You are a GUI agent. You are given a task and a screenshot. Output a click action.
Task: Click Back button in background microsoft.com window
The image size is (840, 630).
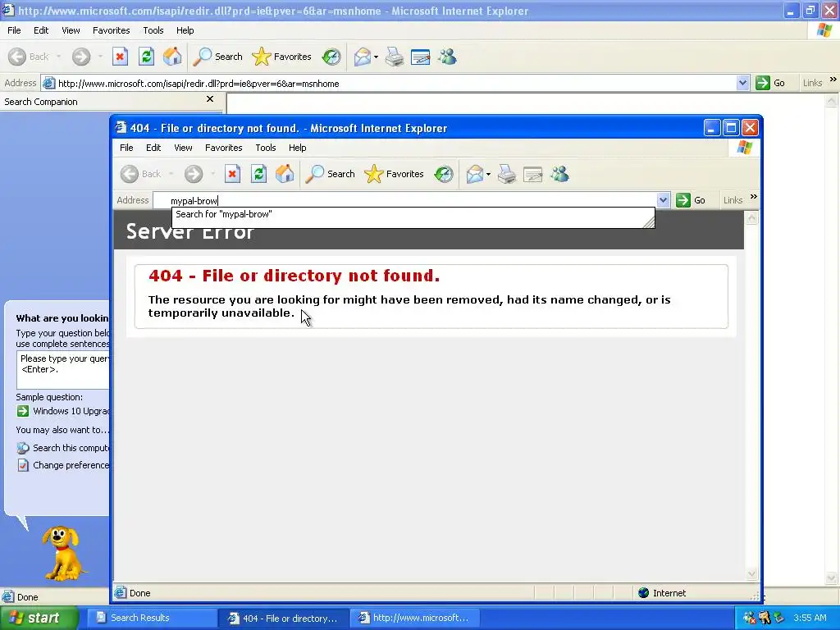click(x=29, y=57)
